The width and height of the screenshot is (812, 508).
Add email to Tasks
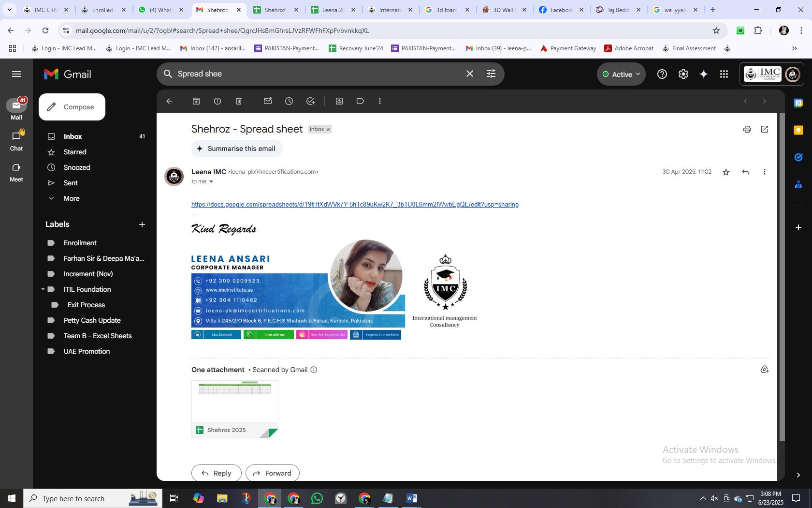pyautogui.click(x=310, y=101)
